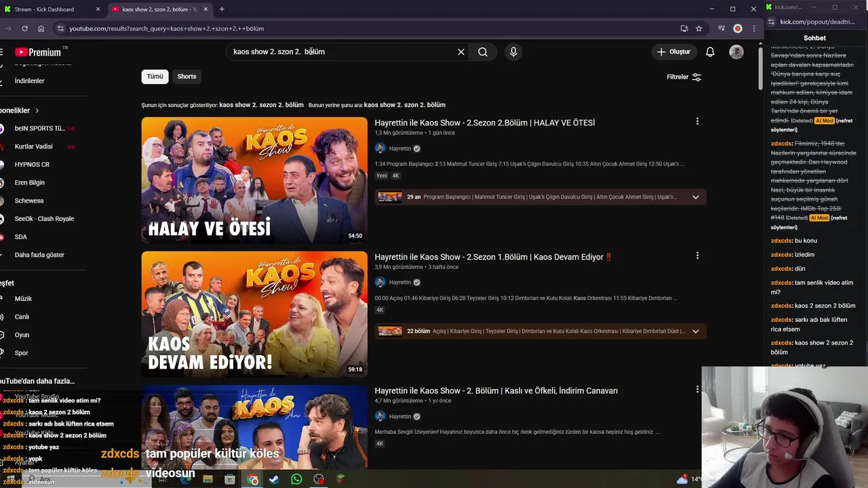
Task: Start voice search with the microphone
Action: [513, 52]
